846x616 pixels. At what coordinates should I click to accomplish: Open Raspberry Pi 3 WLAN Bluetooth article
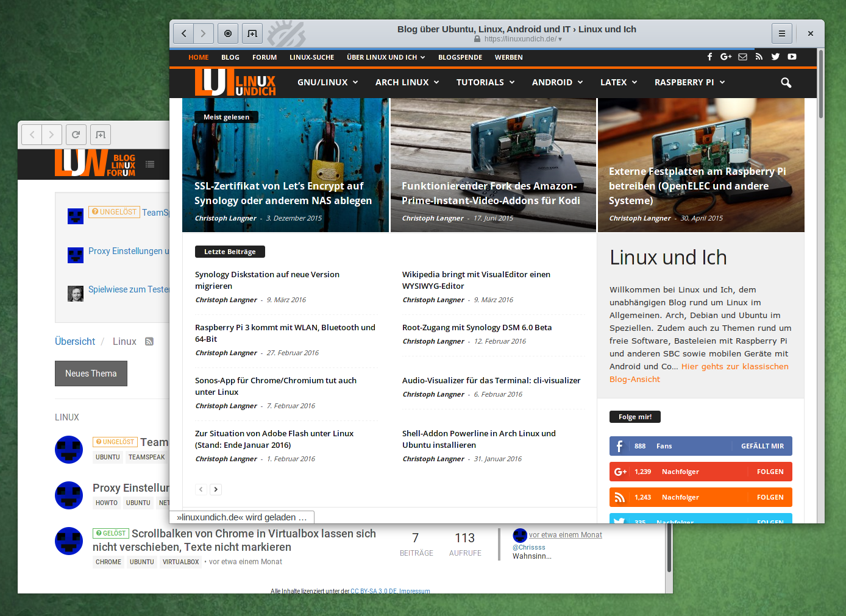pyautogui.click(x=285, y=333)
